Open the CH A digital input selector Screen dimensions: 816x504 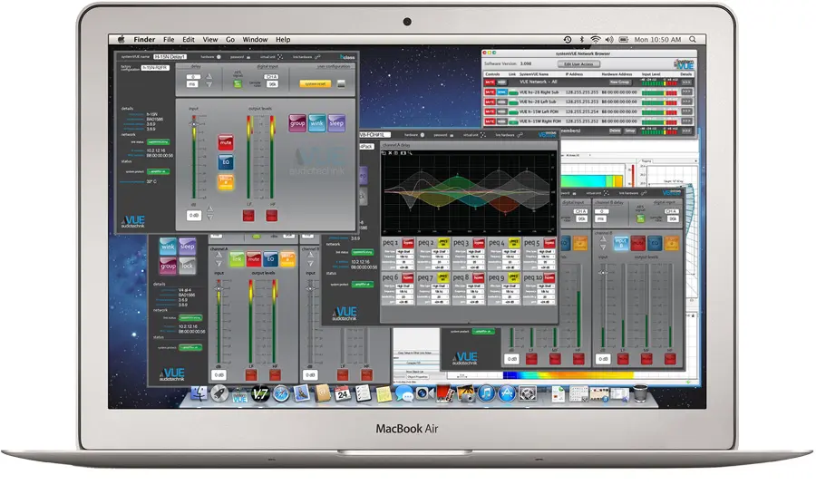coord(271,77)
